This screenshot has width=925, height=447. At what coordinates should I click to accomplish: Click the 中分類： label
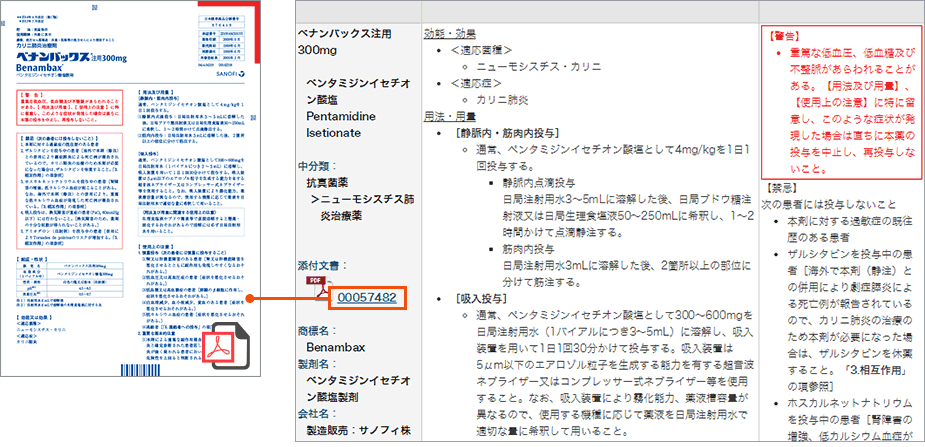click(x=318, y=166)
